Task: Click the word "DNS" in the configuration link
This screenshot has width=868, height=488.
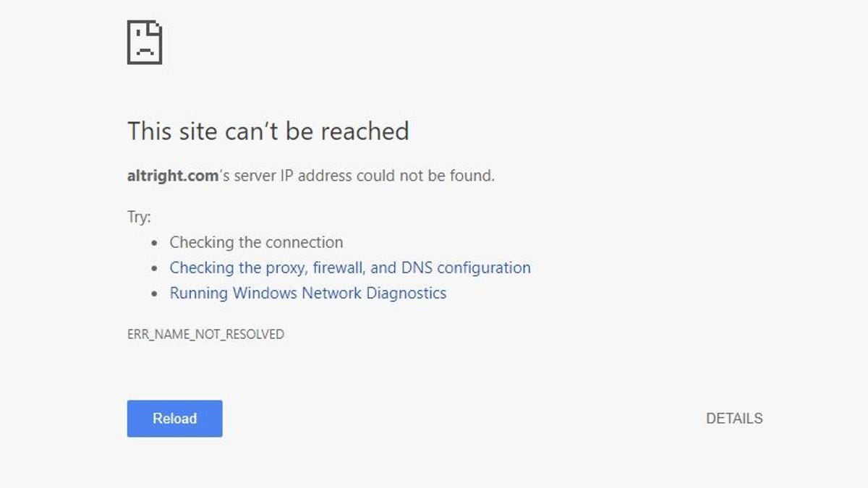Action: pos(417,268)
